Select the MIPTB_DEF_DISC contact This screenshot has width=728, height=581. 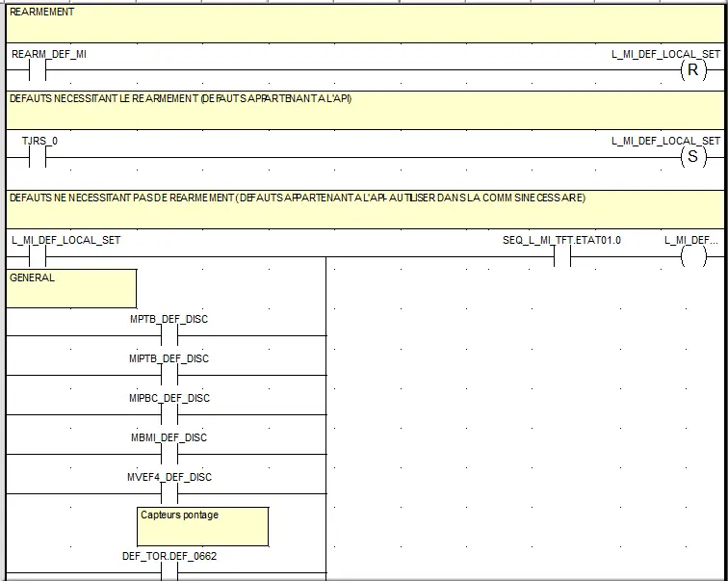point(169,375)
